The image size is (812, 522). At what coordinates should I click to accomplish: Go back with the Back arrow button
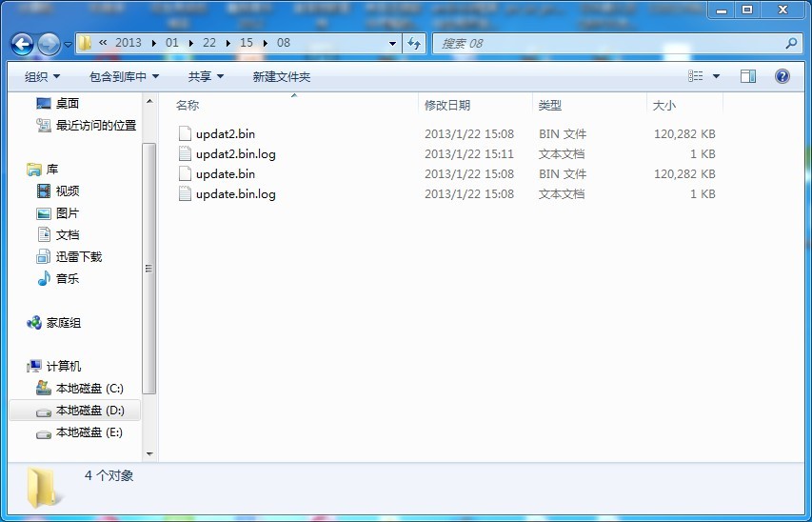(22, 45)
